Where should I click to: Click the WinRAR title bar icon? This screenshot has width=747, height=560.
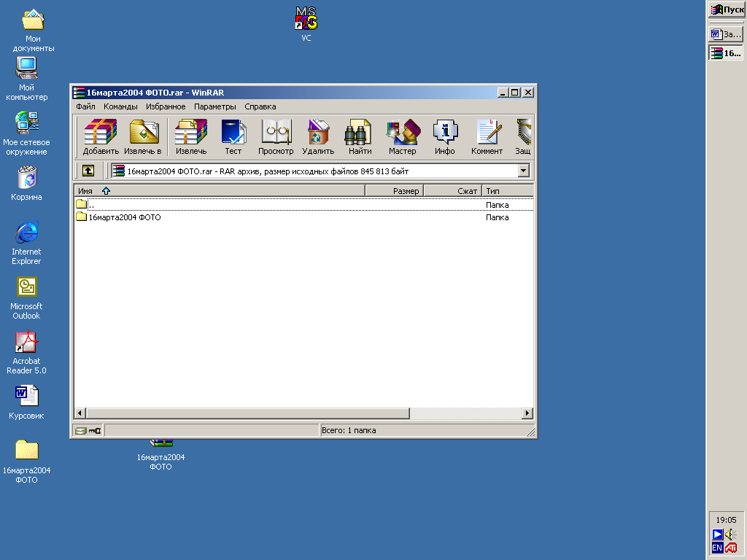(x=79, y=93)
